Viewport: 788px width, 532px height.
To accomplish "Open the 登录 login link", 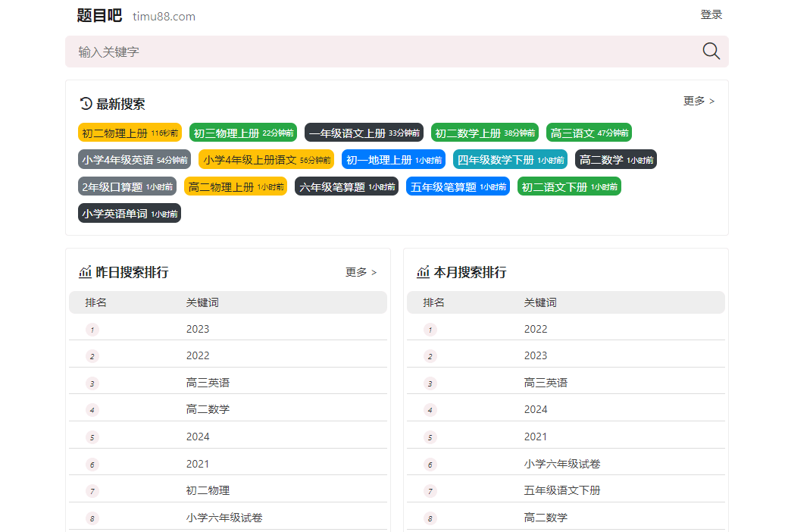I will point(711,14).
